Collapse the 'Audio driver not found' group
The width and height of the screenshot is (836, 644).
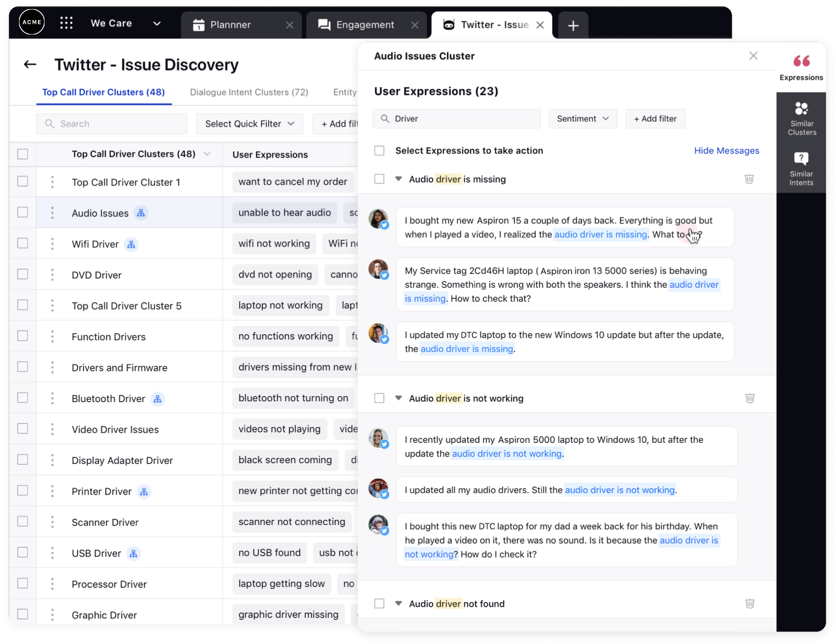[x=399, y=603]
